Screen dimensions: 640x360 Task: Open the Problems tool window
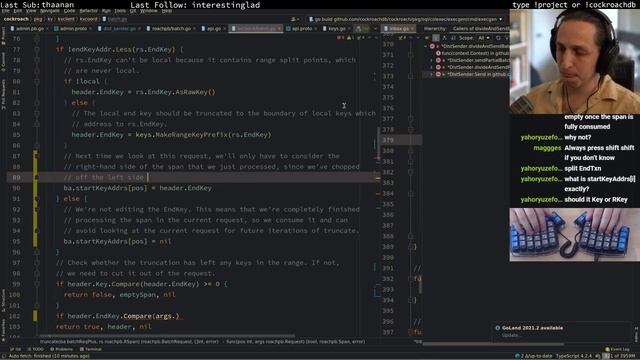point(62,349)
